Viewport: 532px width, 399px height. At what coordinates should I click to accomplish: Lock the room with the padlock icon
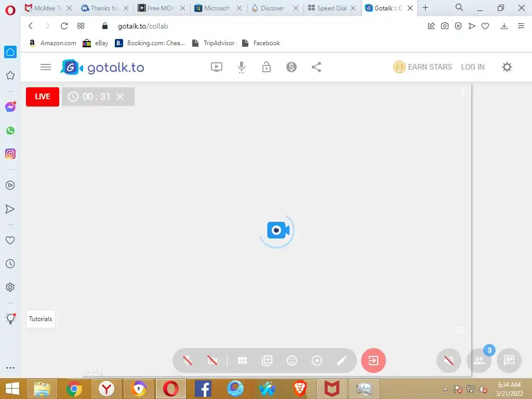tap(267, 67)
